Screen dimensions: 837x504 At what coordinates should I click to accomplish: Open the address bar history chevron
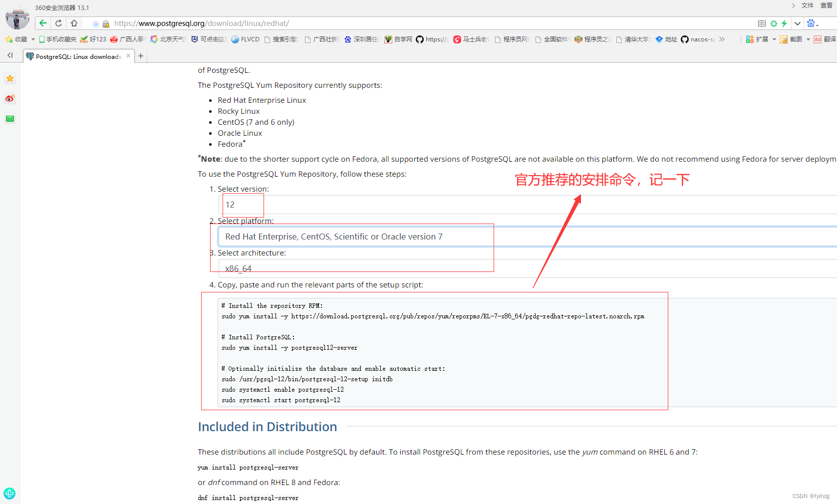point(797,23)
